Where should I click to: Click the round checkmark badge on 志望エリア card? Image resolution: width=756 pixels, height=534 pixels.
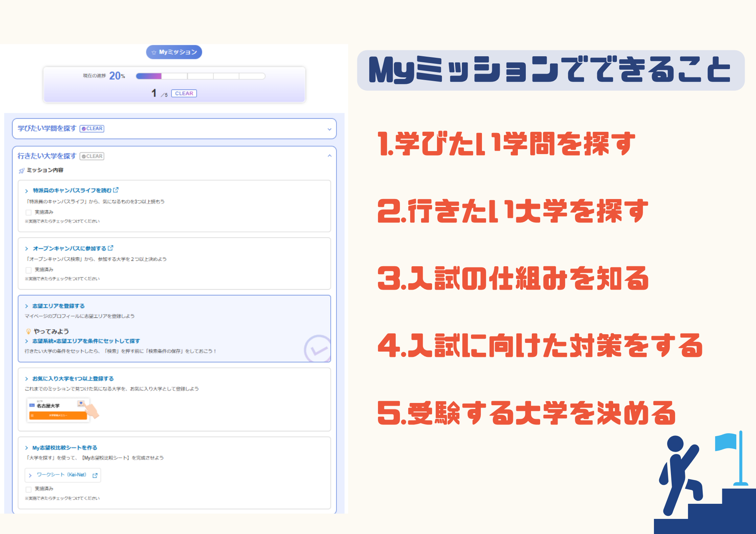tap(318, 349)
